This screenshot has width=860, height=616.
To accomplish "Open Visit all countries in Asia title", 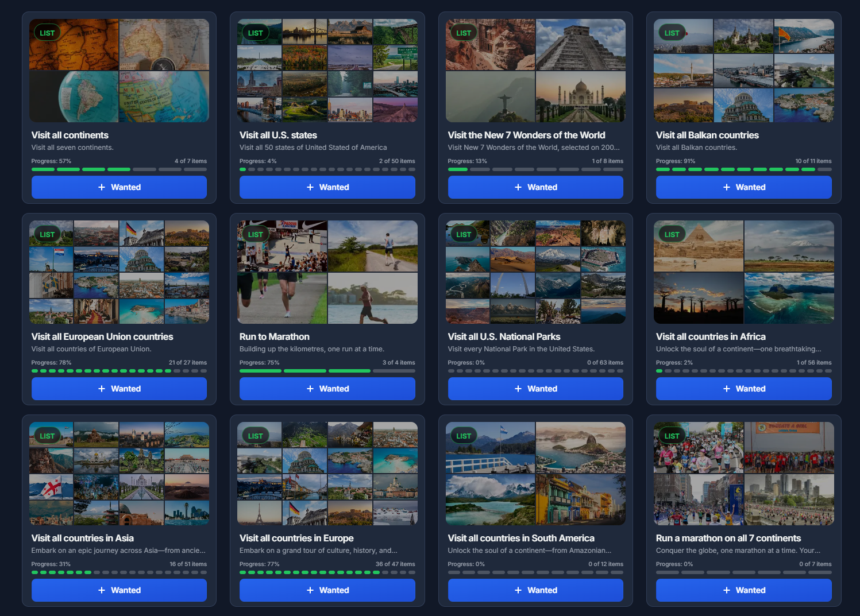I will [82, 538].
